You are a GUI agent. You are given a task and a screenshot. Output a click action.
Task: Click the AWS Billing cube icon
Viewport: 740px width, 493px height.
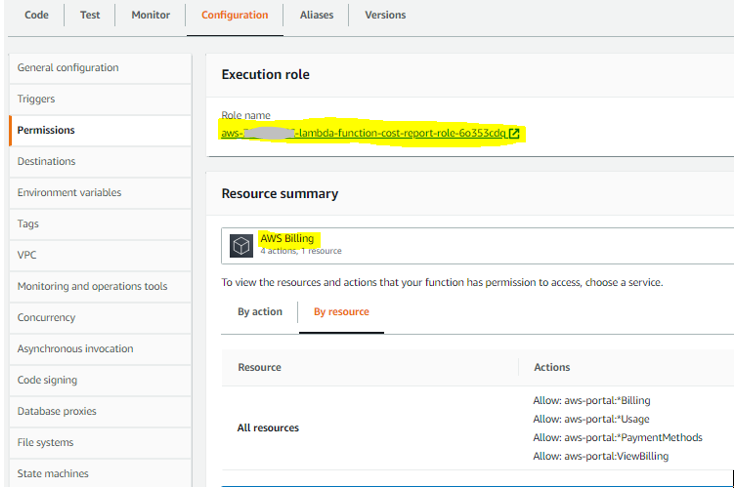(241, 246)
